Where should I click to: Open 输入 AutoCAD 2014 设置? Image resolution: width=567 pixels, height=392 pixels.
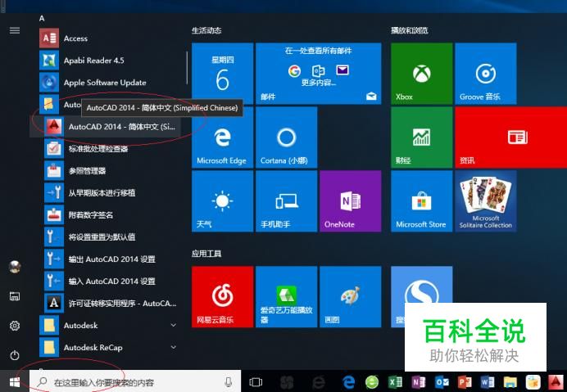click(x=108, y=281)
